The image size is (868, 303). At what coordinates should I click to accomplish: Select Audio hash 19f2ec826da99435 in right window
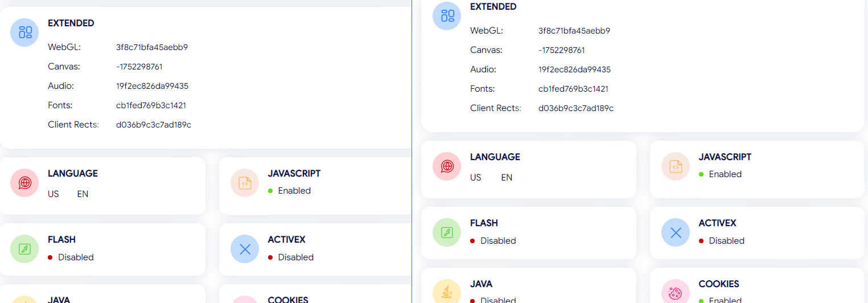pyautogui.click(x=574, y=69)
